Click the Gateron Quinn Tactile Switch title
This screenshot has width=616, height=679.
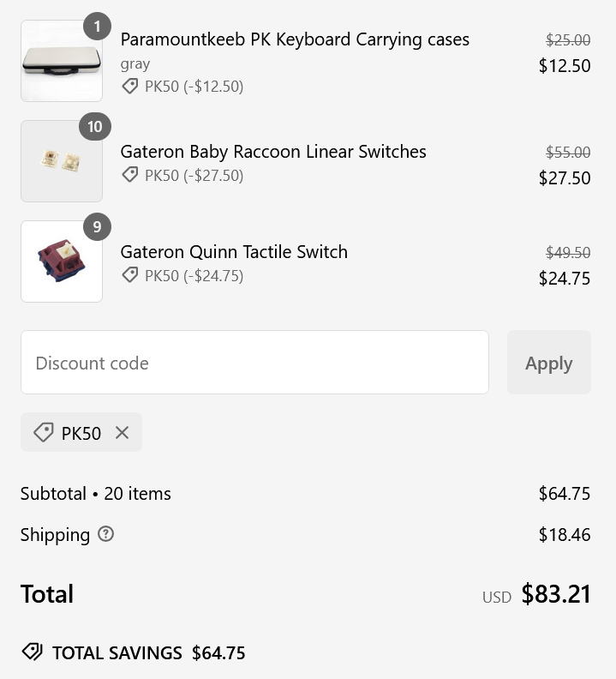tap(234, 251)
